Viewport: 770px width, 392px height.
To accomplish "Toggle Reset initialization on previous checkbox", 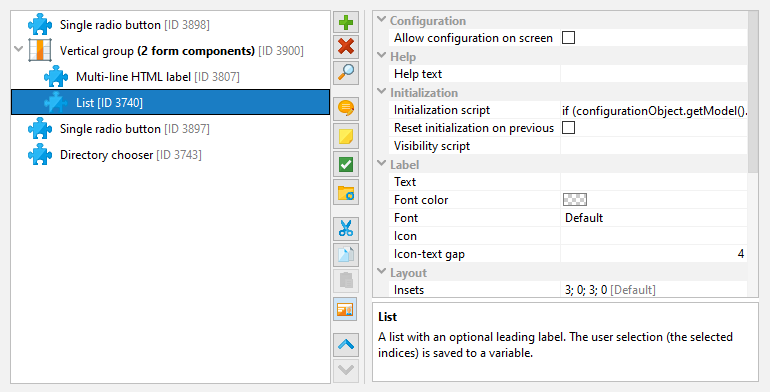I will (x=568, y=128).
